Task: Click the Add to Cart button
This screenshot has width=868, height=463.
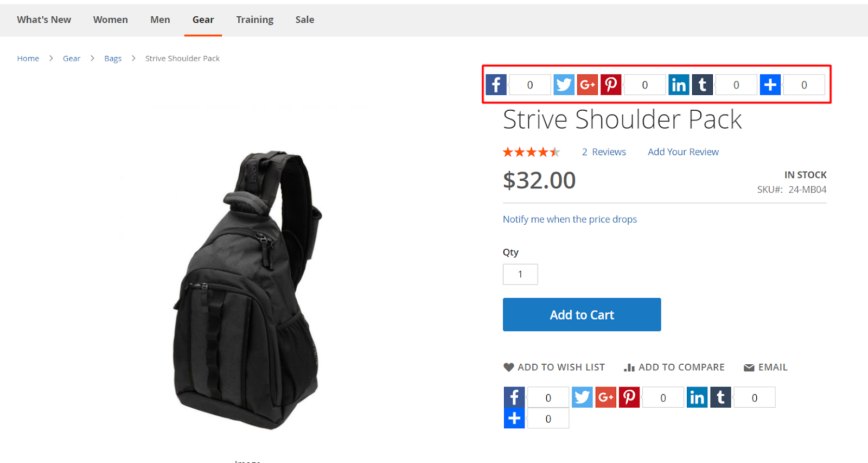Action: (x=582, y=314)
